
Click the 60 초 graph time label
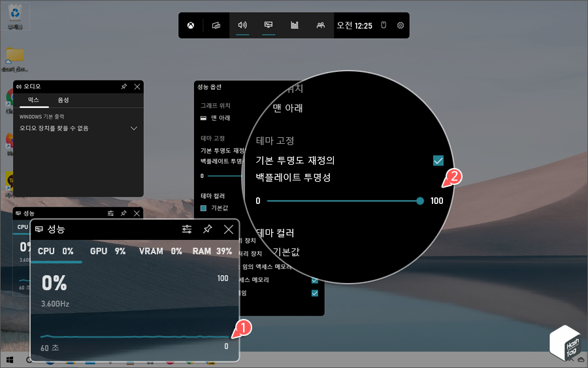point(50,348)
